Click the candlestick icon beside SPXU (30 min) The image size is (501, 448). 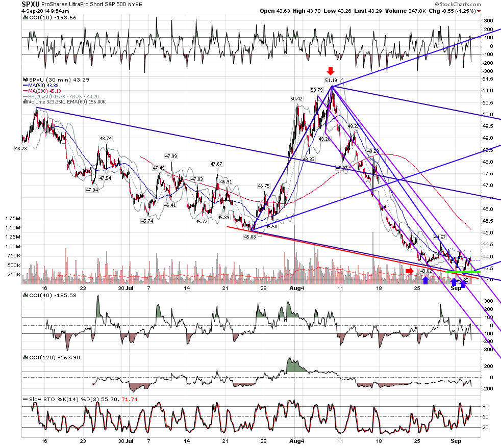tap(25, 80)
